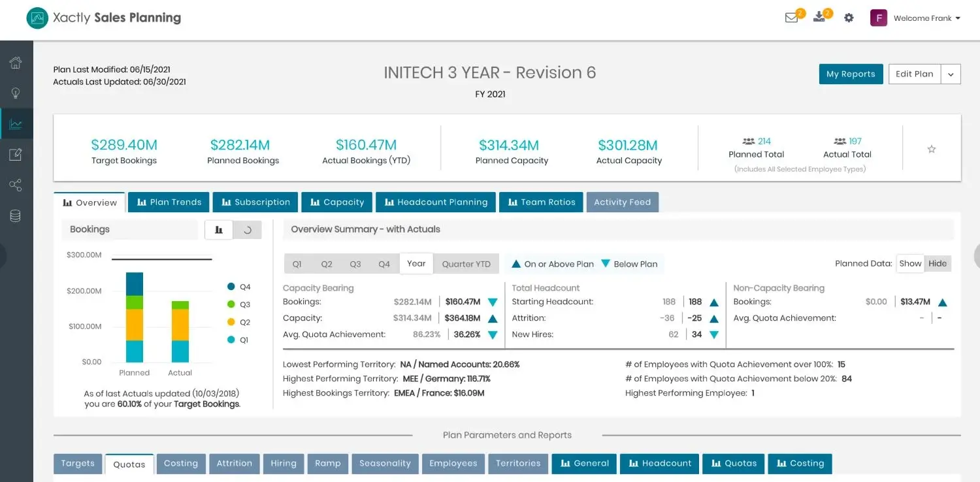Screen dimensions: 980x482
Task: Open the Welcome Frank user menu
Action: [x=926, y=18]
